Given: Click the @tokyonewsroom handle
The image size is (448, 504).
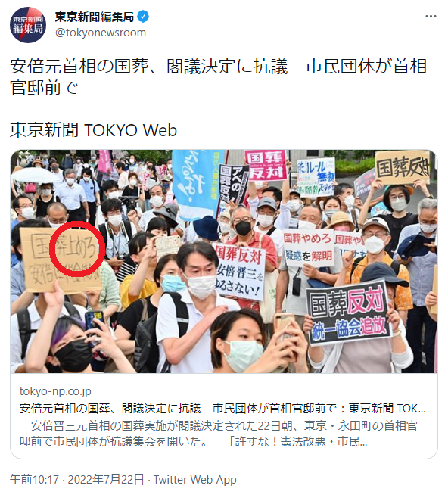Looking at the screenshot, I should (101, 33).
